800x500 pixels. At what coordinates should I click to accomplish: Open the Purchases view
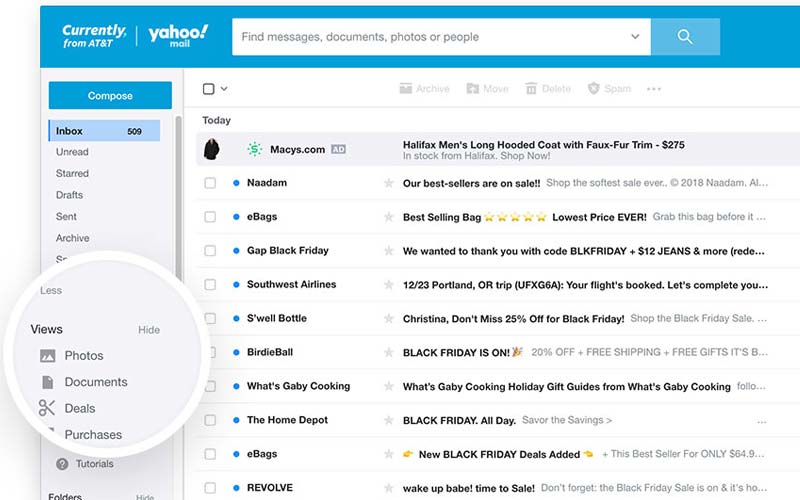coord(93,435)
